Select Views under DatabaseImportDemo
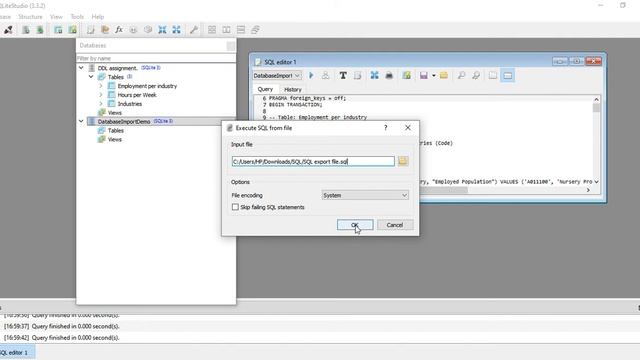 click(114, 140)
